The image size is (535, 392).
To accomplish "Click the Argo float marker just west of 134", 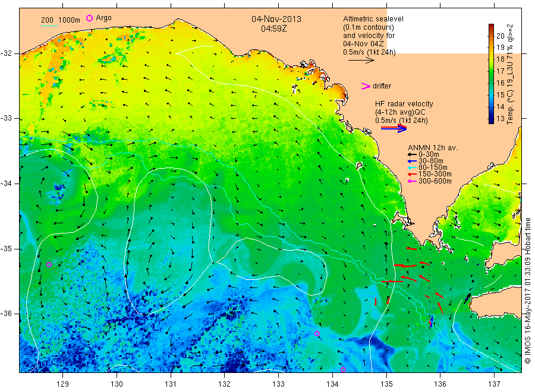I will tap(317, 333).
